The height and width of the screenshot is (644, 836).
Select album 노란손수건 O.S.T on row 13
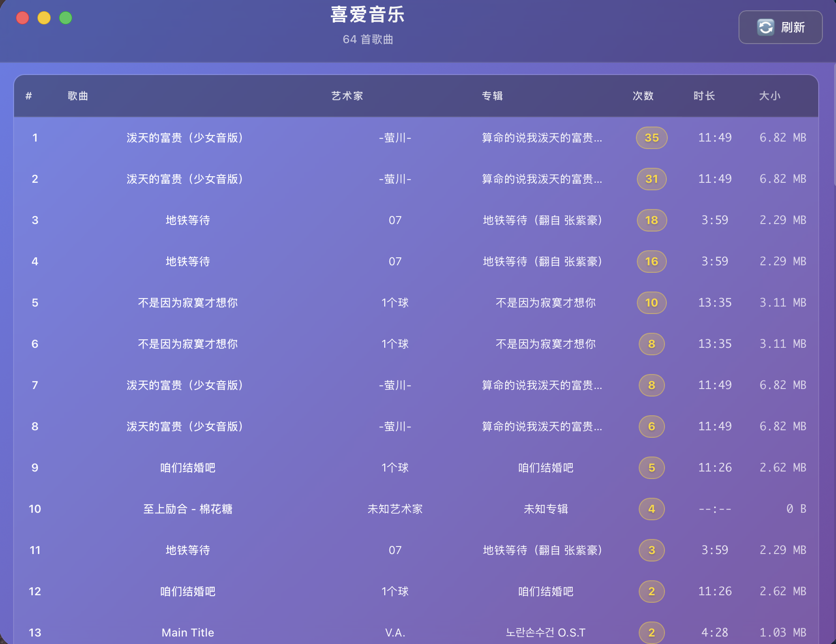[546, 632]
